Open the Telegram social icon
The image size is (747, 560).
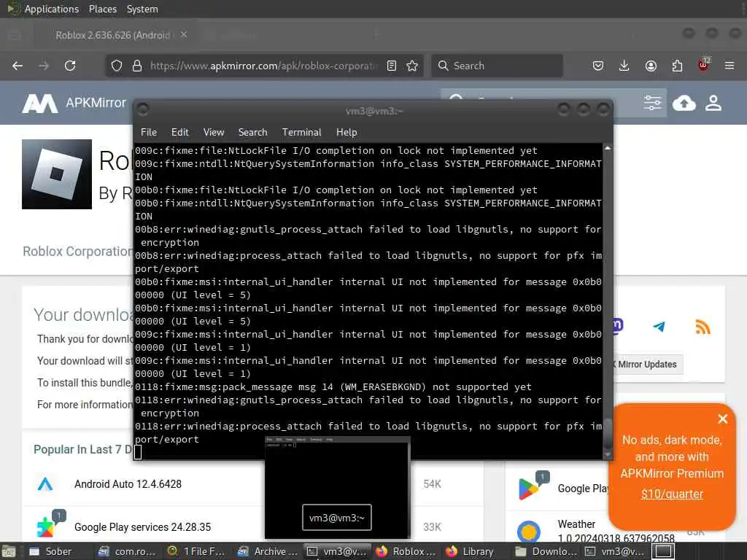[x=659, y=327]
